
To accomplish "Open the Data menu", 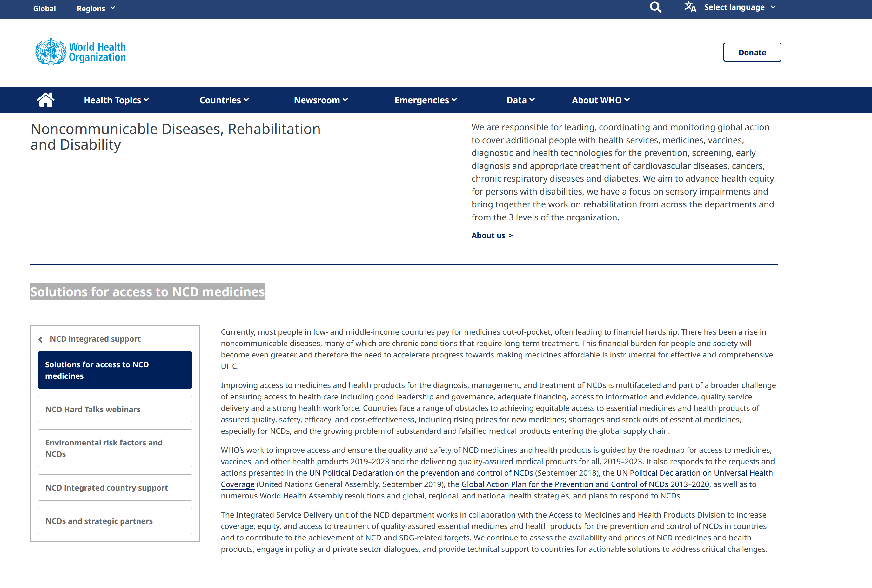I will point(520,100).
